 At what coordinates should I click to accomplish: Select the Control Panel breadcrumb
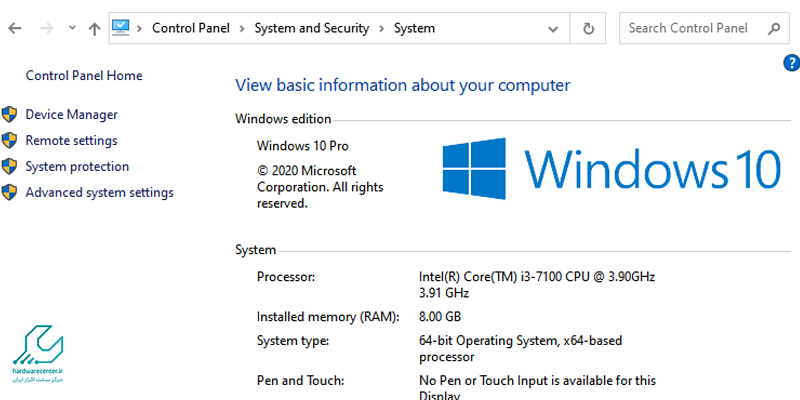193,29
